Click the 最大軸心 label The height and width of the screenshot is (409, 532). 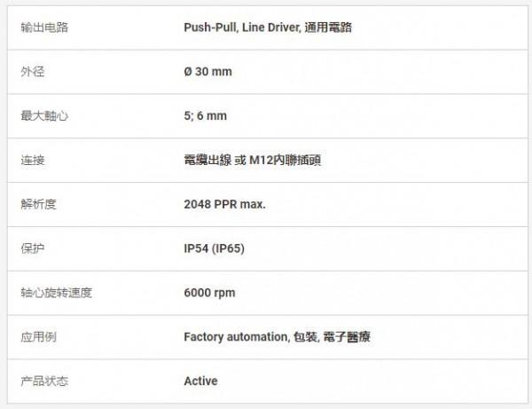(x=44, y=116)
